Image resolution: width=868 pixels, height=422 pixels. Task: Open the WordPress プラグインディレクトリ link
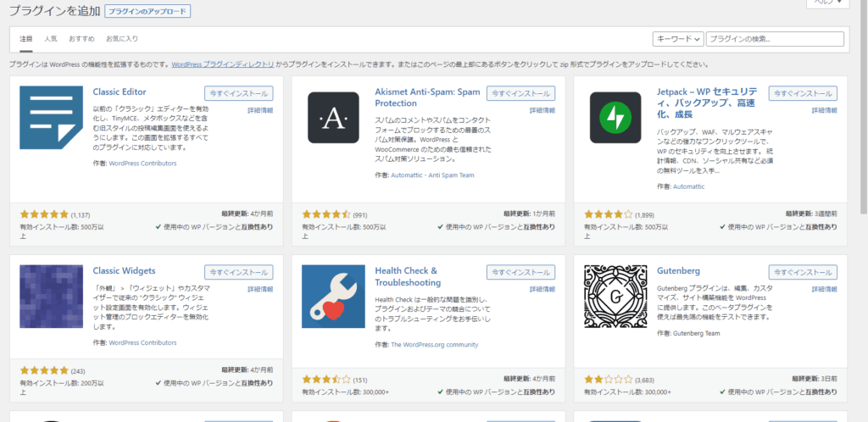(222, 64)
